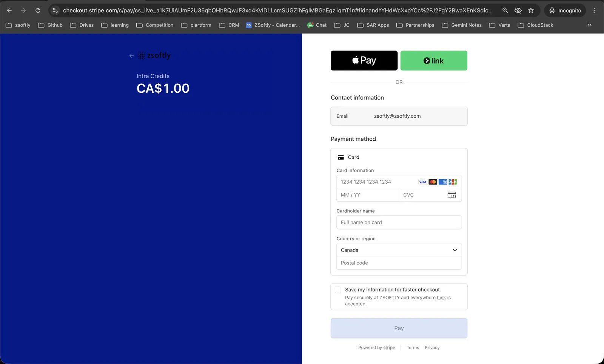Screen dimensions: 604x364
Task: Click the Pay submit button
Action: (399, 328)
